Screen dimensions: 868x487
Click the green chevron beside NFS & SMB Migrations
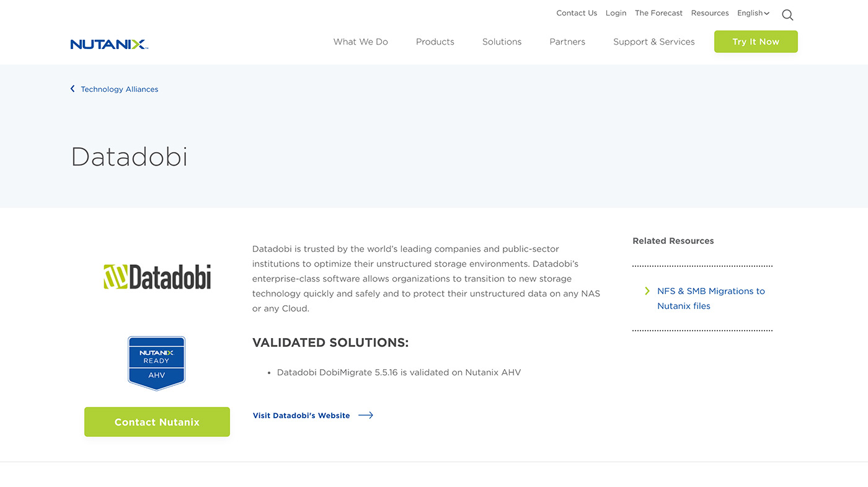pos(647,290)
